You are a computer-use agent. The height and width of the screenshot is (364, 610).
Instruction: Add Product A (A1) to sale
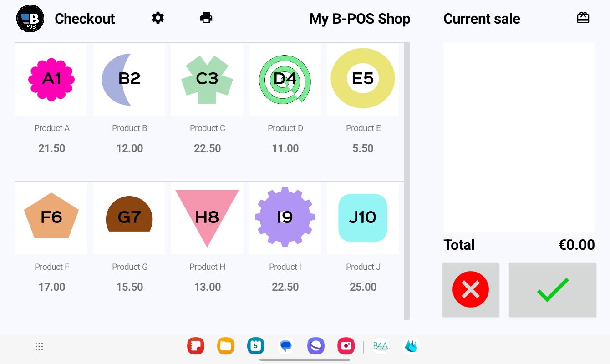click(x=51, y=79)
